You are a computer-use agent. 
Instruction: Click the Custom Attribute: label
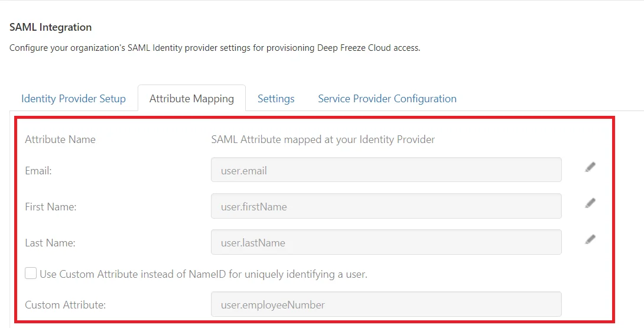click(x=66, y=305)
